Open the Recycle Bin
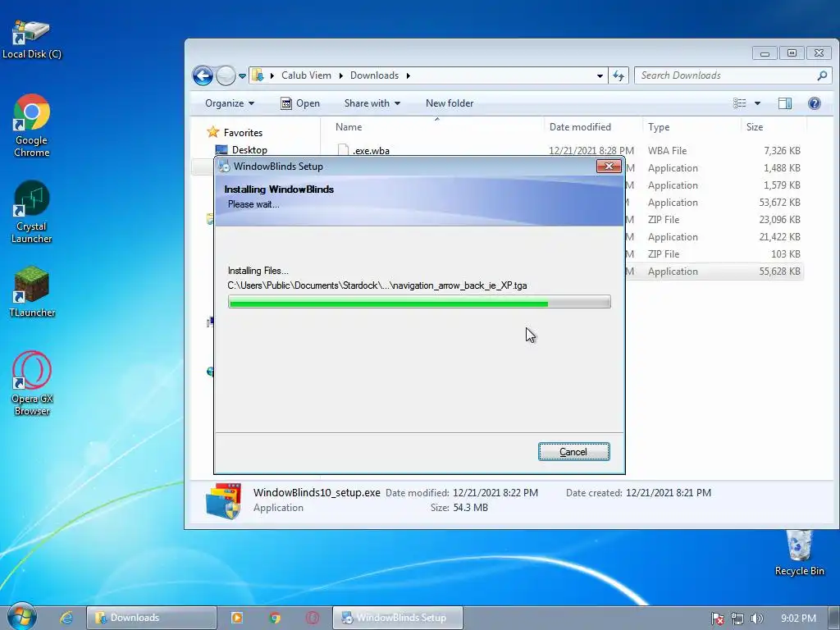The height and width of the screenshot is (630, 840). pyautogui.click(x=799, y=553)
